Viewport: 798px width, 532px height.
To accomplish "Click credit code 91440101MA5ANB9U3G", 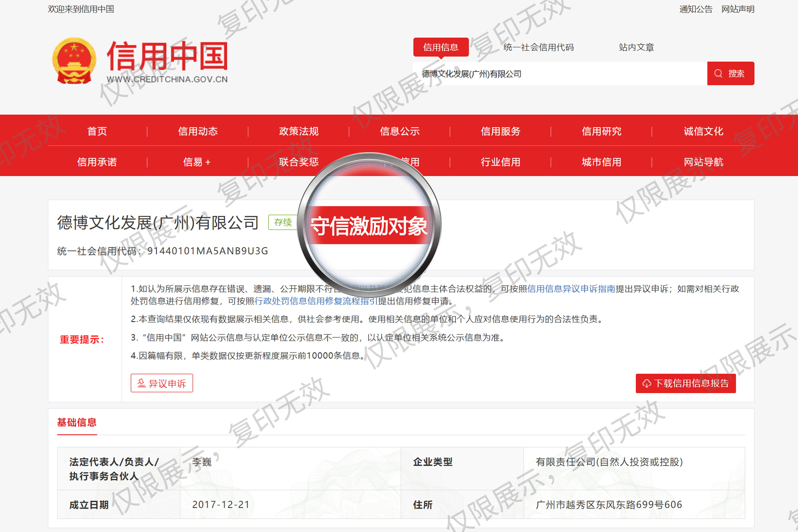I will point(207,251).
